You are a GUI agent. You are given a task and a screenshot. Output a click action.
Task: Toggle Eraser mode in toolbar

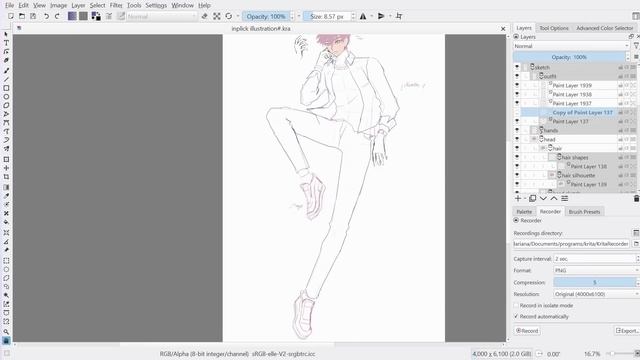(x=204, y=16)
